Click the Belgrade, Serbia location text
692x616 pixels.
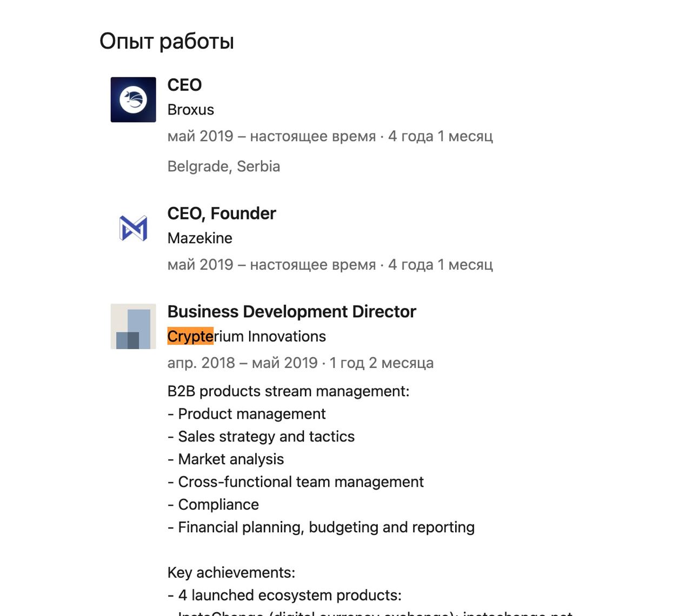click(x=223, y=166)
